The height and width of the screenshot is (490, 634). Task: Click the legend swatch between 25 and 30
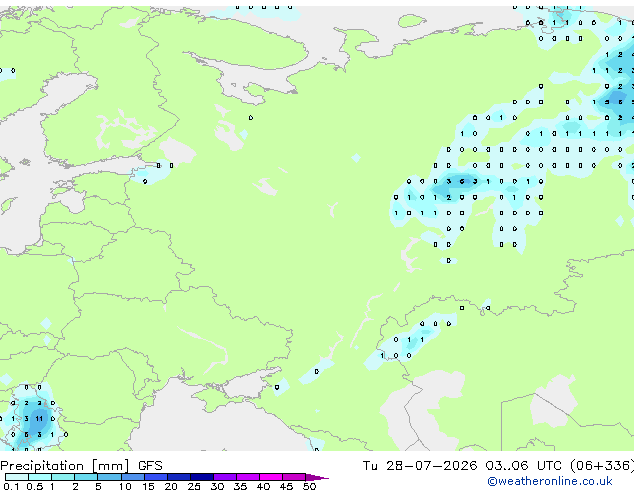tap(202, 477)
